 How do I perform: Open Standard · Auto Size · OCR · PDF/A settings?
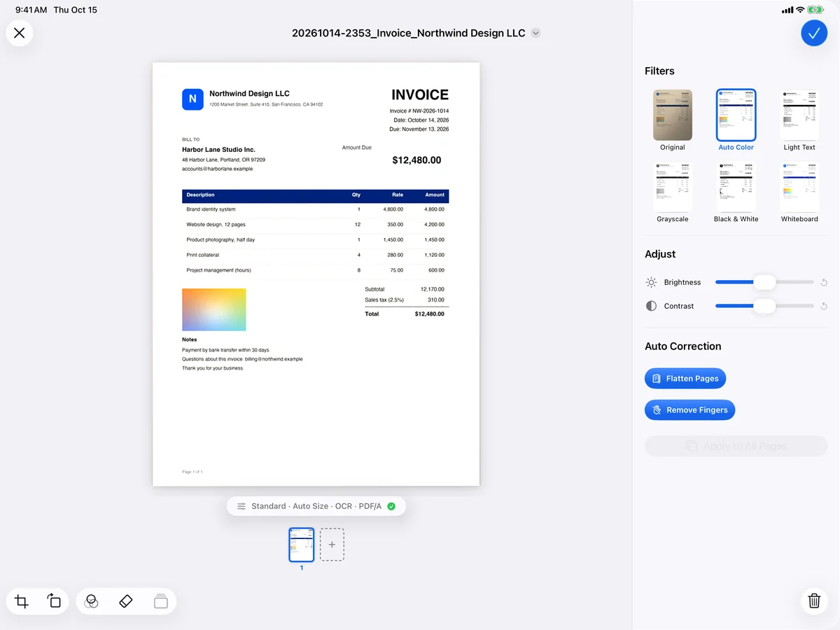coord(316,506)
